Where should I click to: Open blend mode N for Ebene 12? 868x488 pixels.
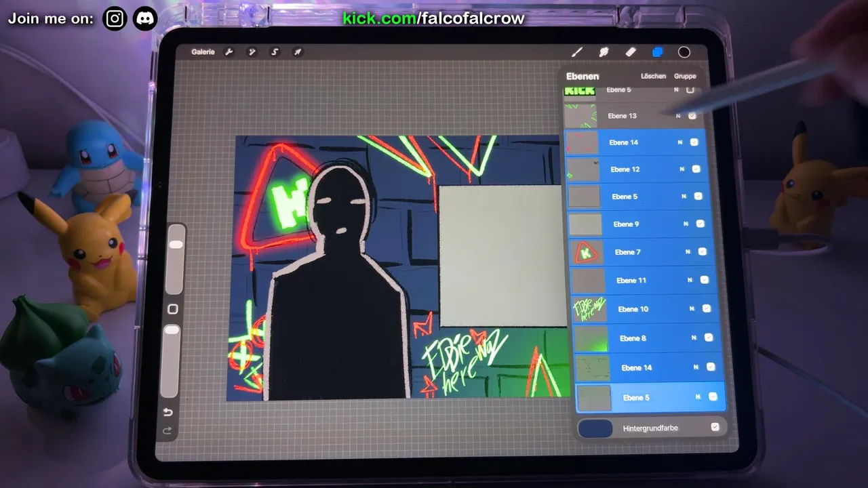coord(682,169)
